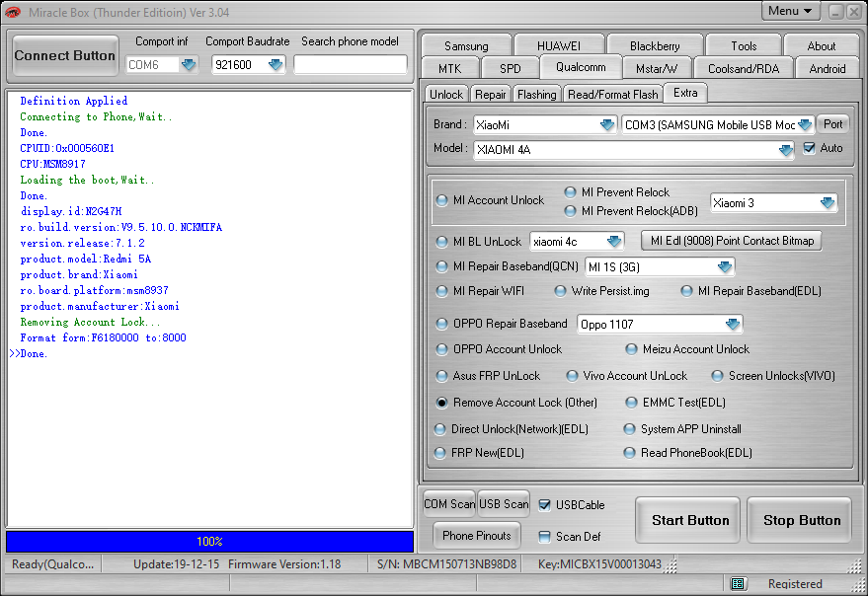The height and width of the screenshot is (596, 868).
Task: Open the About tab
Action: tap(821, 46)
